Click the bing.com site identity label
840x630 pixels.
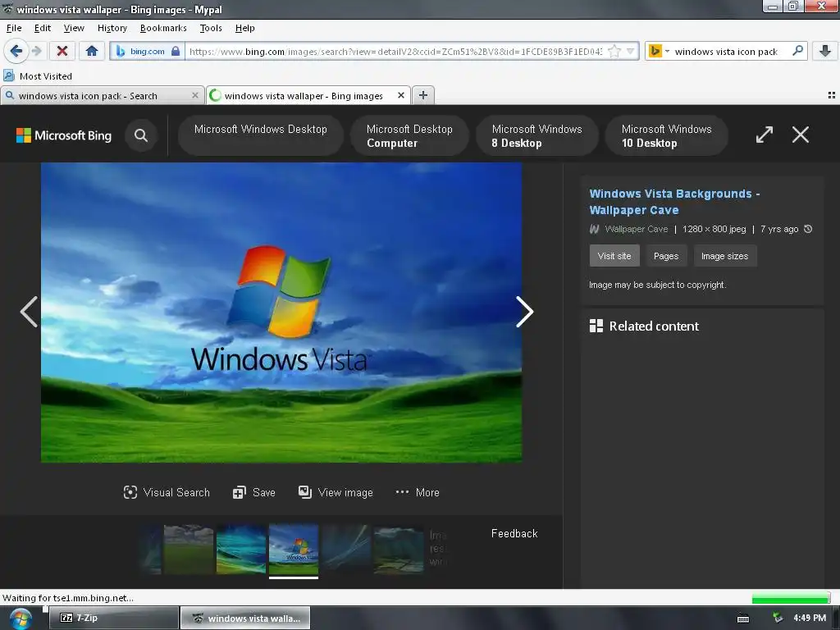coord(148,52)
